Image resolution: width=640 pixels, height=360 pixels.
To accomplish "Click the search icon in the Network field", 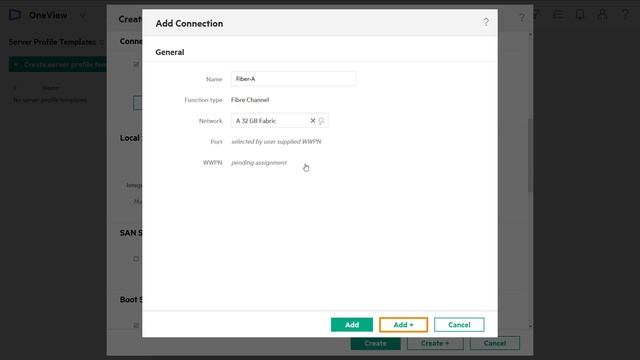I will point(322,121).
